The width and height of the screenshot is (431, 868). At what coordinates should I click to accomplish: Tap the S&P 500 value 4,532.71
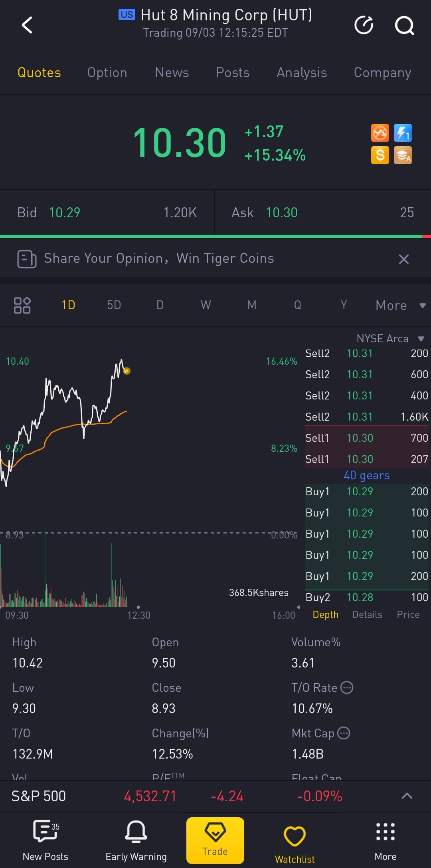pyautogui.click(x=150, y=796)
